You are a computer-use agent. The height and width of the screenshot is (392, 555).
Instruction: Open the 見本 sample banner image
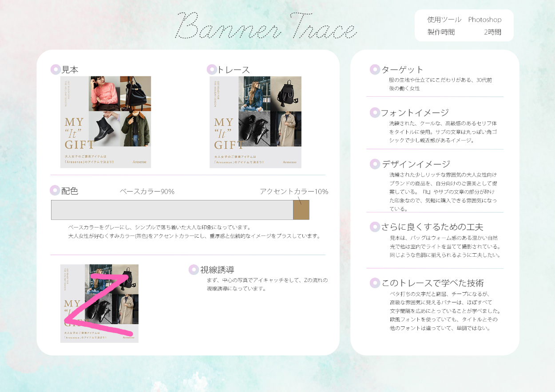click(x=106, y=122)
